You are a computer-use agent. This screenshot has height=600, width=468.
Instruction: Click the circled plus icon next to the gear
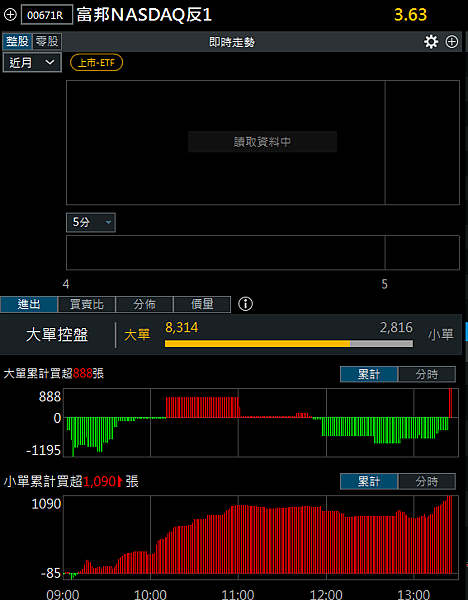pos(452,42)
